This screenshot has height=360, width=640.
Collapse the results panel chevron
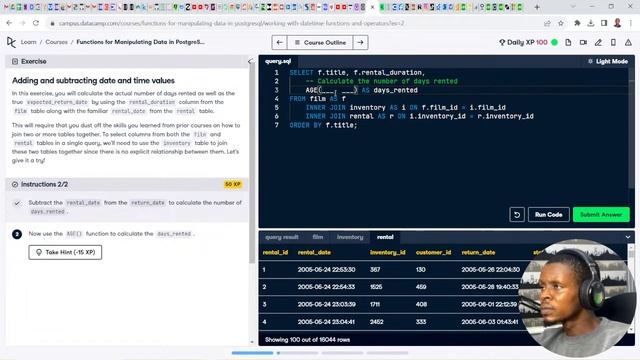[x=628, y=237]
